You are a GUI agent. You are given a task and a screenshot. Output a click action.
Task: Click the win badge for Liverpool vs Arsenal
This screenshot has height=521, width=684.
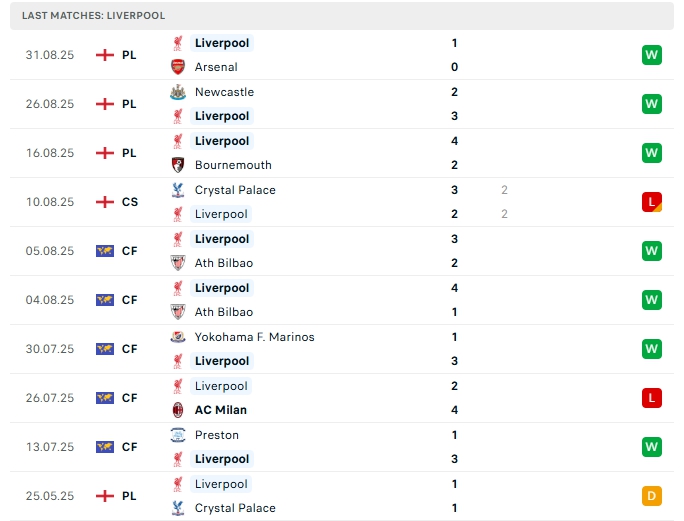652,55
